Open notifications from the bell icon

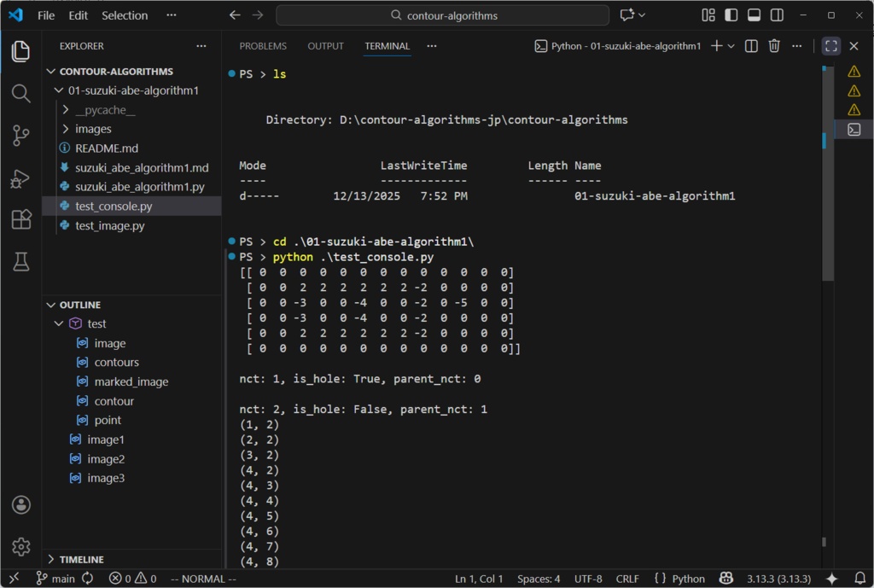click(x=861, y=578)
